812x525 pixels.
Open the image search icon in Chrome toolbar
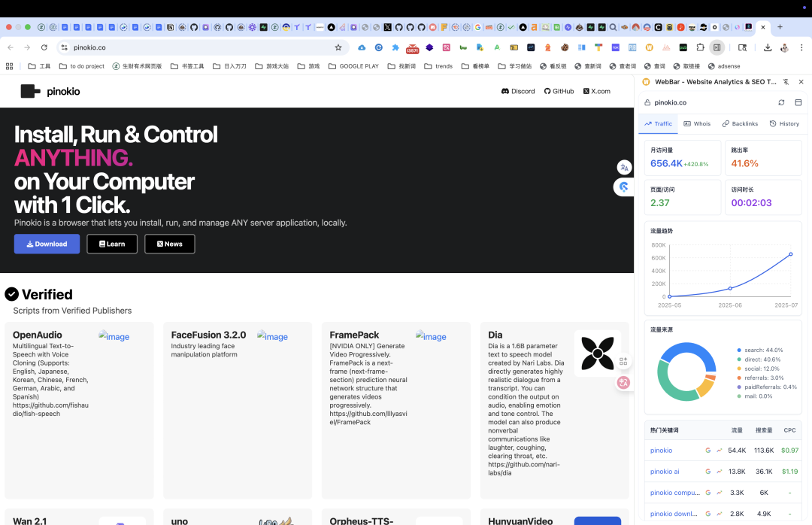[742, 47]
